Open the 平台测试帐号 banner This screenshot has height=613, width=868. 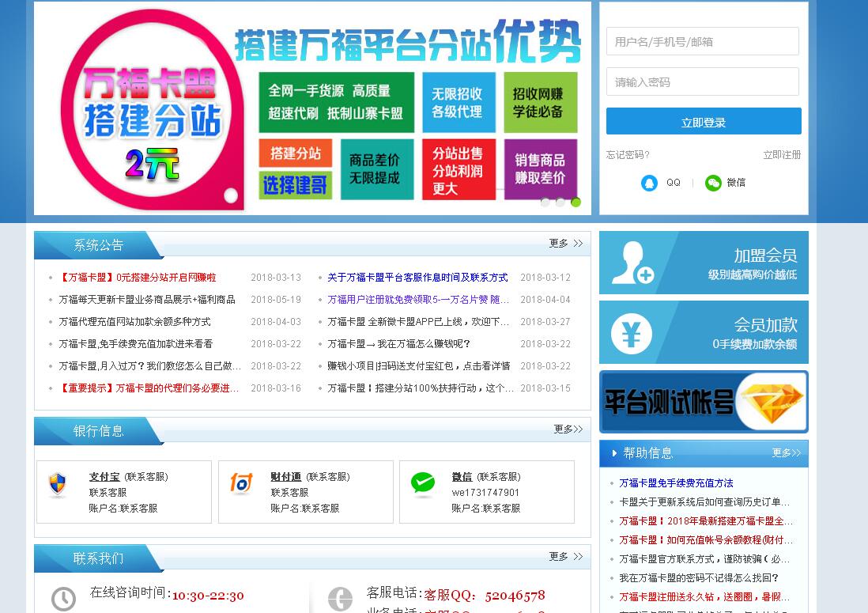click(704, 402)
